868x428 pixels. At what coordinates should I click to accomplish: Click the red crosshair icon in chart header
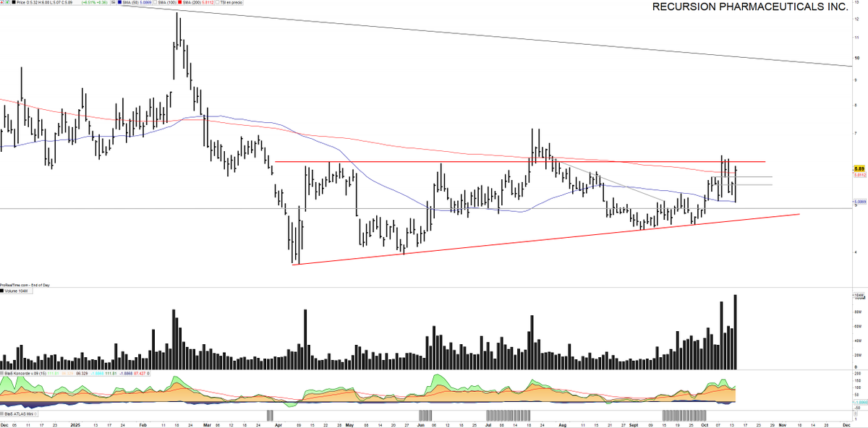point(2,2)
